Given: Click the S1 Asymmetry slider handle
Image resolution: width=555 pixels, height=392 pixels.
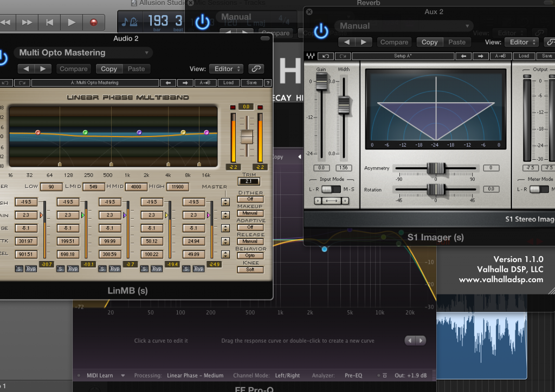Looking at the screenshot, I should coord(436,168).
